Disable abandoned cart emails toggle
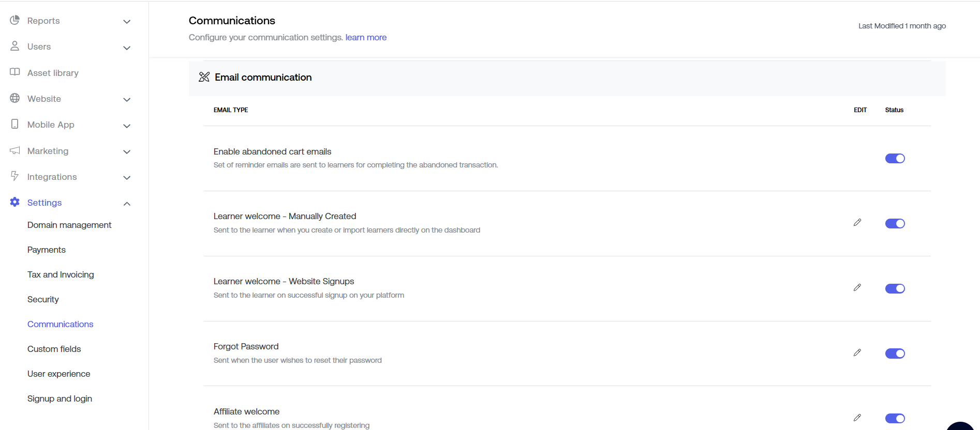The image size is (980, 430). pyautogui.click(x=895, y=159)
